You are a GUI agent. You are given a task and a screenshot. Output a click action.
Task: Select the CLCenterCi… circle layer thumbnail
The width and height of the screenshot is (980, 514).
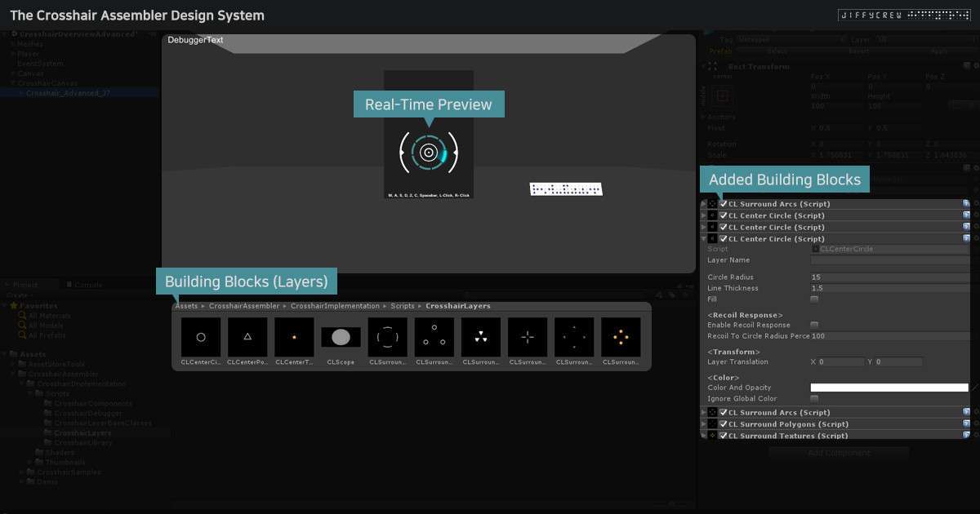tap(201, 337)
